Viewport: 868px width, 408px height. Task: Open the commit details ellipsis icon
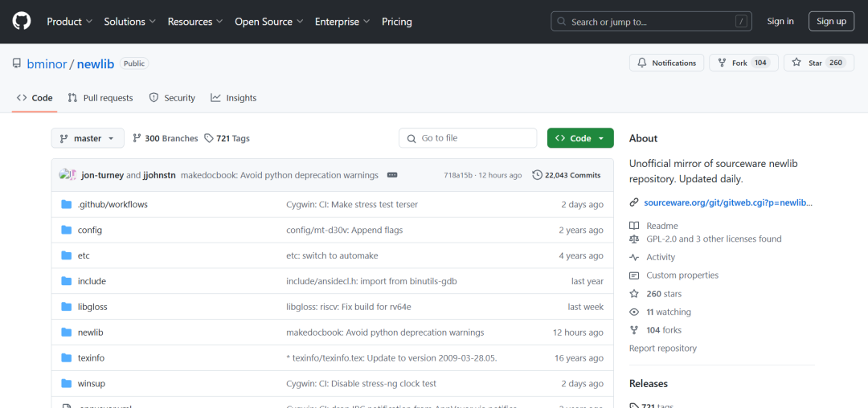point(392,175)
